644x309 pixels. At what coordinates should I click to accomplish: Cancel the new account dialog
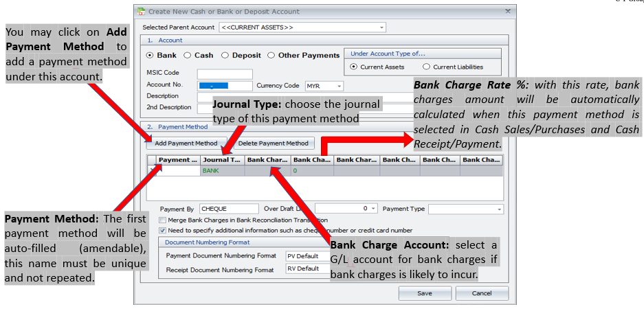pyautogui.click(x=482, y=293)
